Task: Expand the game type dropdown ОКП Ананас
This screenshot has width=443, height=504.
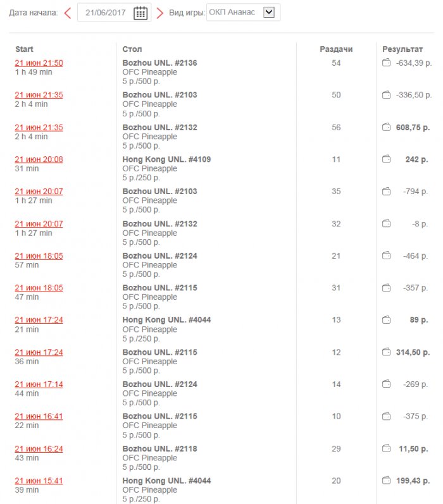Action: click(x=268, y=12)
